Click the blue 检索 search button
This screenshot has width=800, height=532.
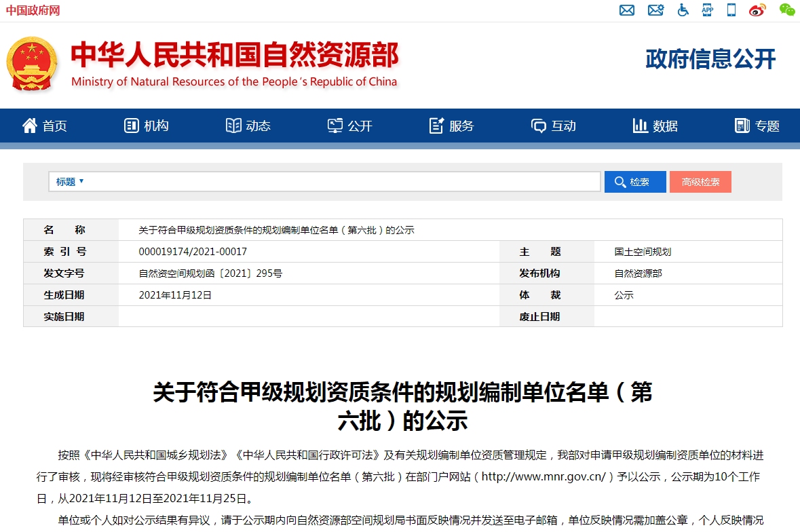635,182
